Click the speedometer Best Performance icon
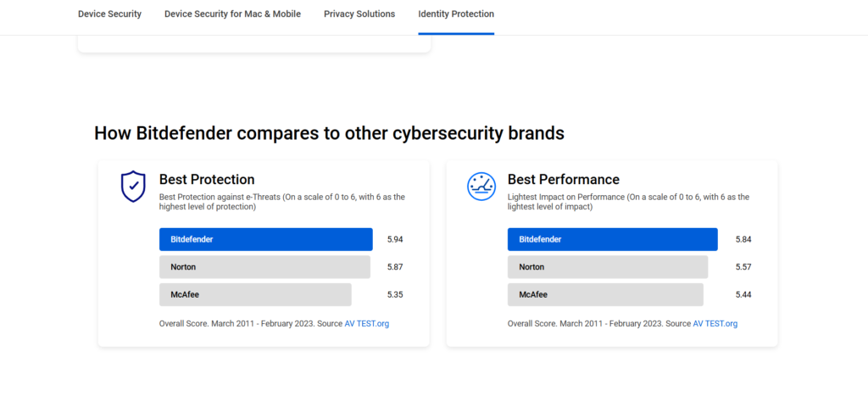 point(481,187)
